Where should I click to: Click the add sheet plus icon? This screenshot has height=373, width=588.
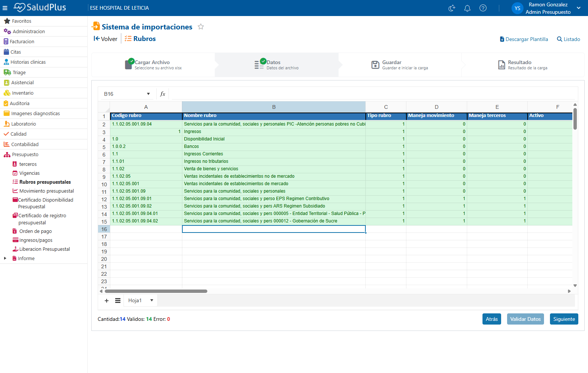(107, 301)
